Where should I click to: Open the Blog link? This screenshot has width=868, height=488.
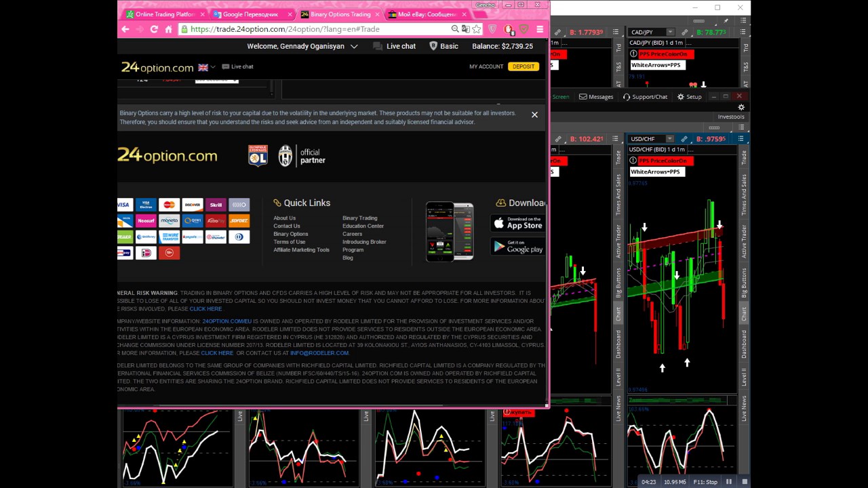pyautogui.click(x=347, y=258)
